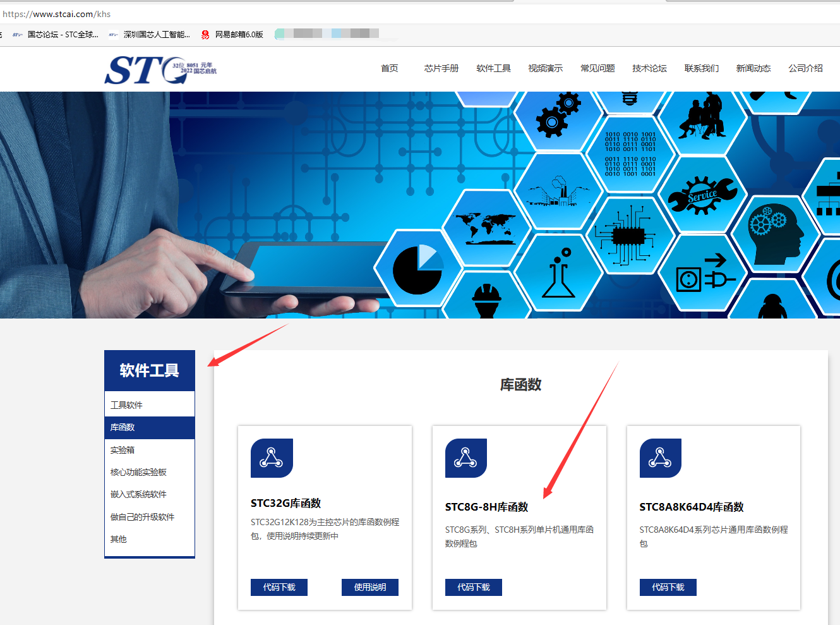Screen dimensions: 840x625
Task: Click the 库函数 page heading
Action: 521,385
